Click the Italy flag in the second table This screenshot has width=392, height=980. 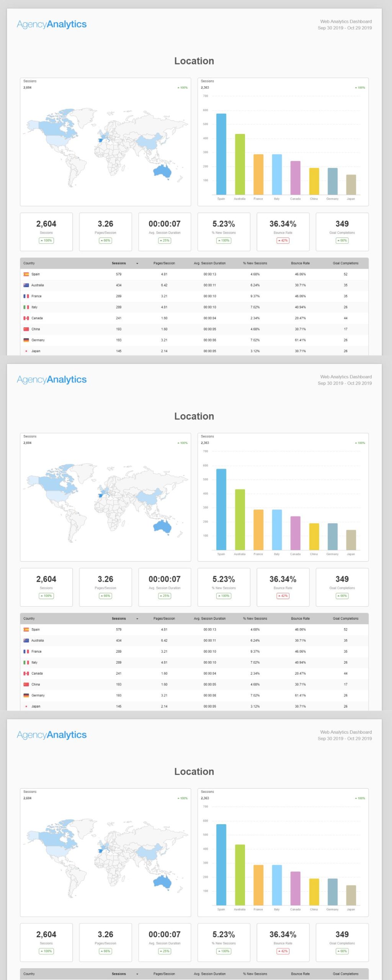tap(26, 662)
